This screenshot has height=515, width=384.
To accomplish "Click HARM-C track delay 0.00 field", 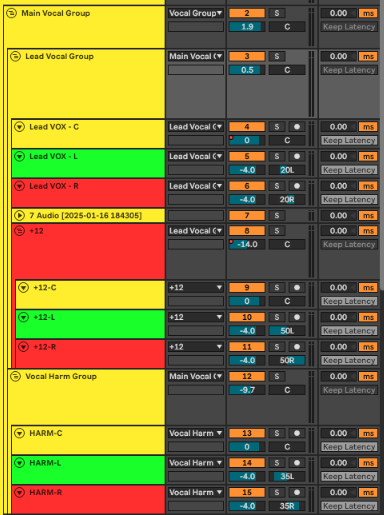I will [x=339, y=433].
